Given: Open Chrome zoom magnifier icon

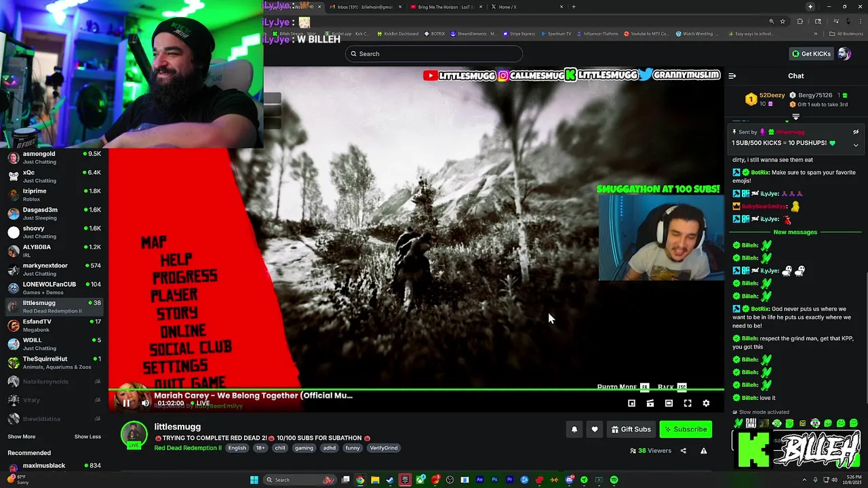Looking at the screenshot, I should click(771, 22).
